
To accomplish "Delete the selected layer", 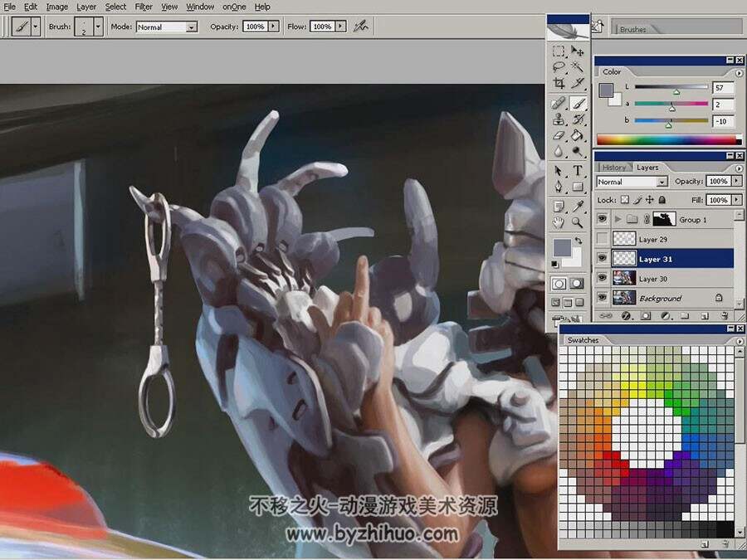I will [724, 316].
